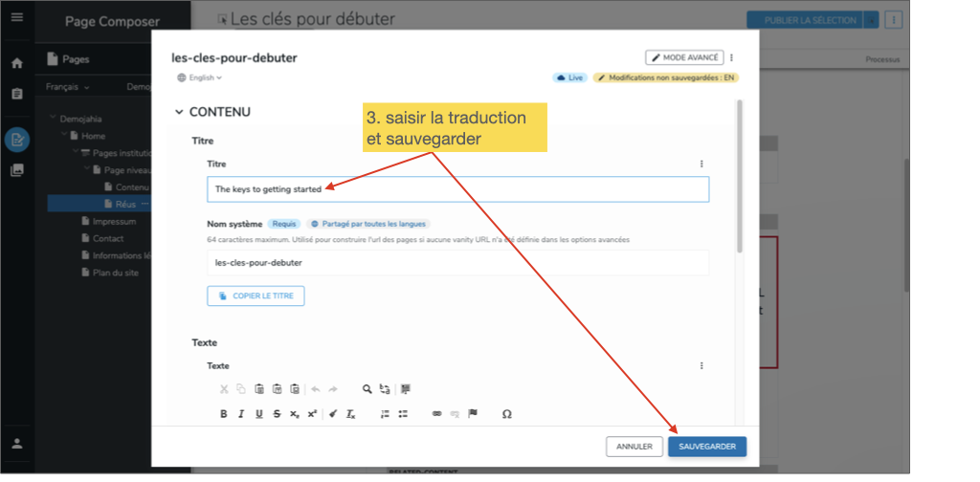Open the options menu beside Mode Avancé

click(x=731, y=57)
